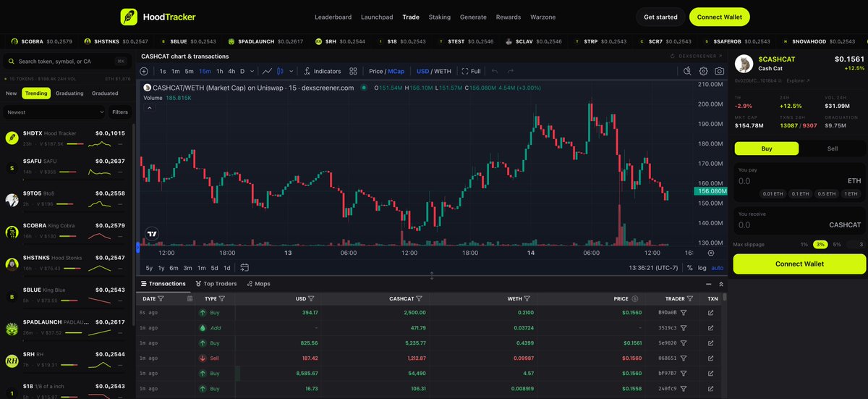
Task: Open the price scale settings icon below chart axis
Action: [711, 253]
